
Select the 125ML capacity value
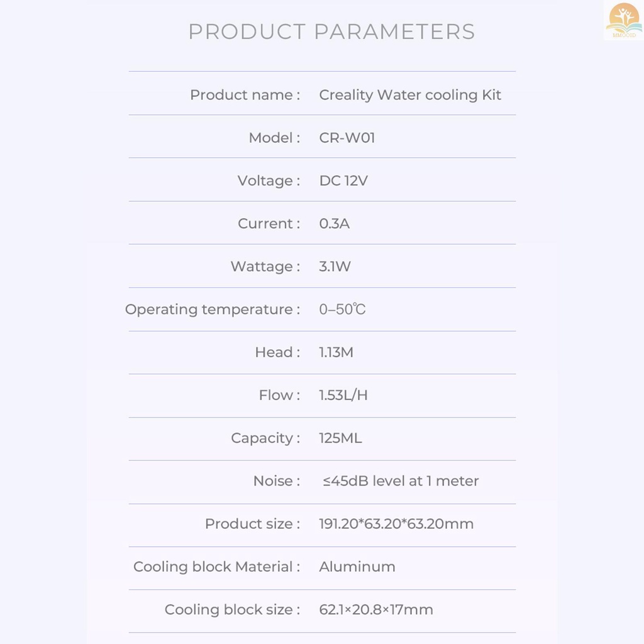click(340, 438)
